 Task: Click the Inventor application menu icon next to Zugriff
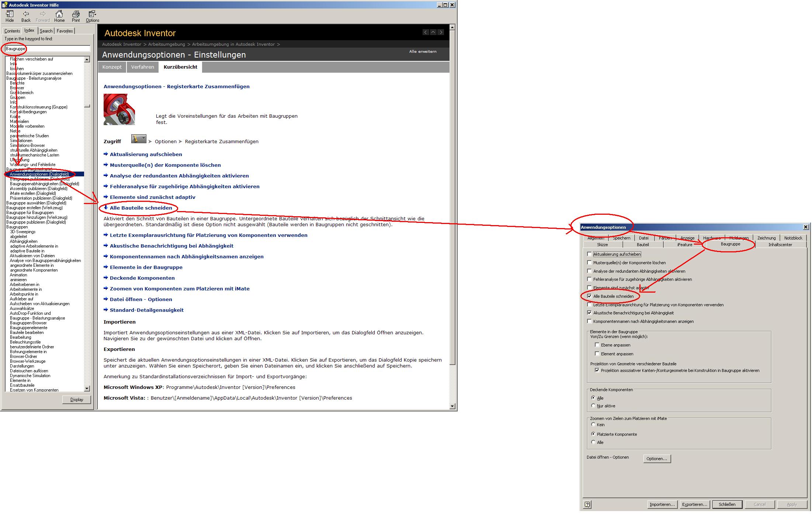coord(139,139)
